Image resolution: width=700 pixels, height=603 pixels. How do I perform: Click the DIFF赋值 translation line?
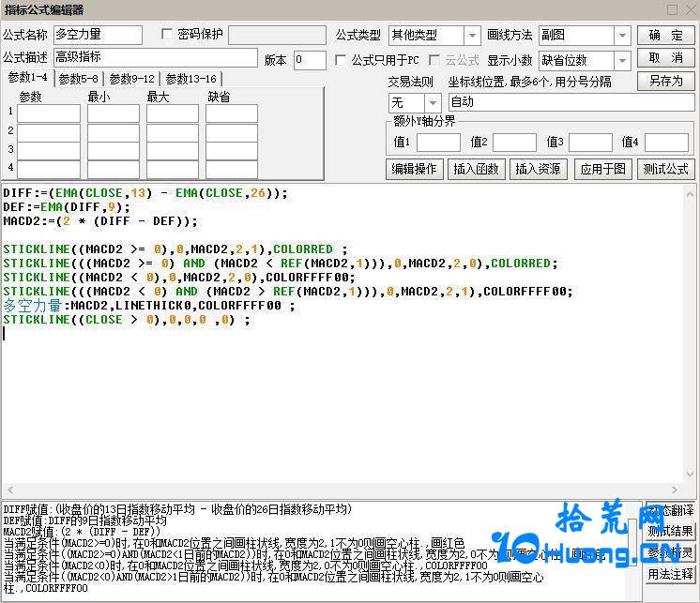pyautogui.click(x=177, y=509)
